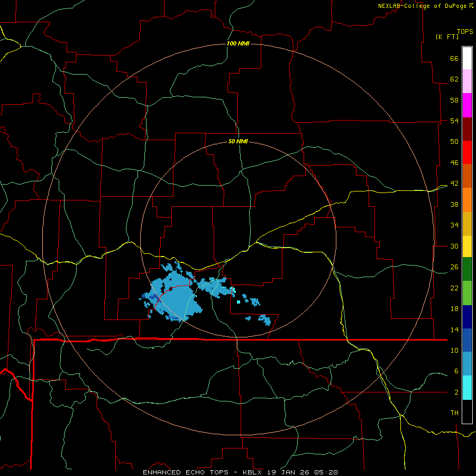Image resolution: width=476 pixels, height=476 pixels.
Task: Click the dark green legend swatch
Action: pos(467,269)
